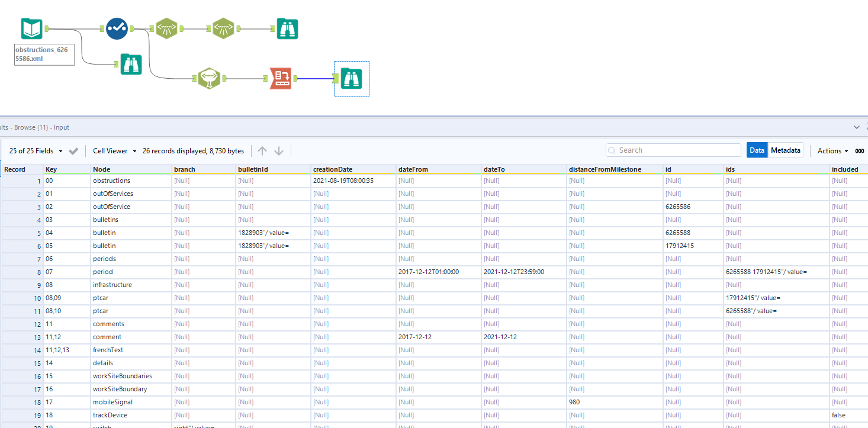
Task: Select the Data tab
Action: (757, 150)
